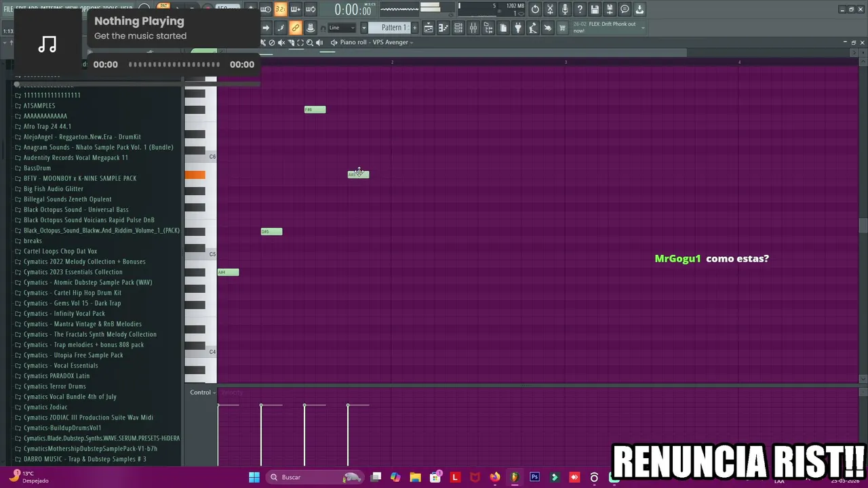The width and height of the screenshot is (868, 488).
Task: Click the cut/one-click audio recording scissors icon
Action: click(x=550, y=9)
